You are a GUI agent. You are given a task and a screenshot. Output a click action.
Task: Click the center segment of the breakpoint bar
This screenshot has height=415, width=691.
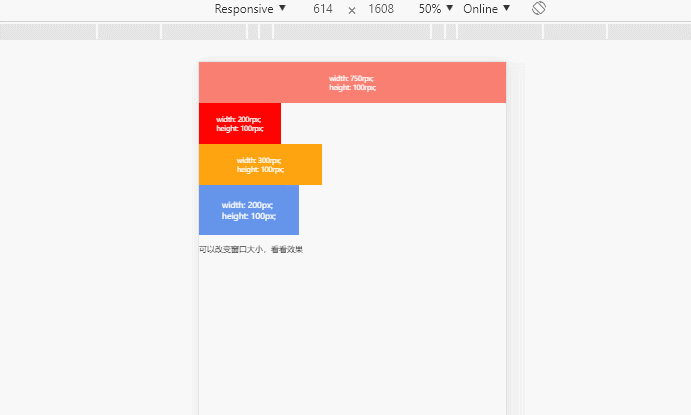pos(352,32)
